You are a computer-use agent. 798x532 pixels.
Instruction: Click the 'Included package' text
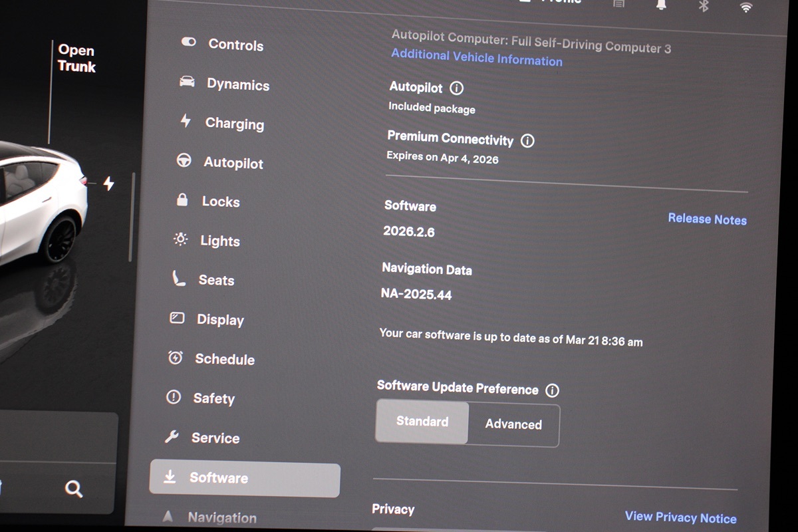tap(432, 107)
